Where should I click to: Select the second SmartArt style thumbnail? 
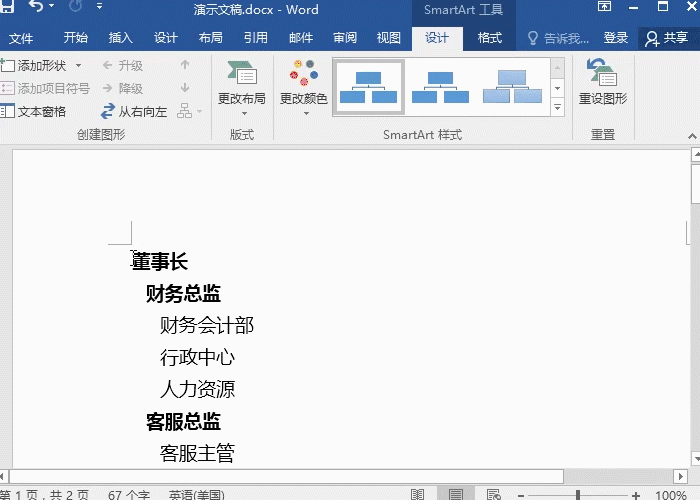[x=440, y=87]
